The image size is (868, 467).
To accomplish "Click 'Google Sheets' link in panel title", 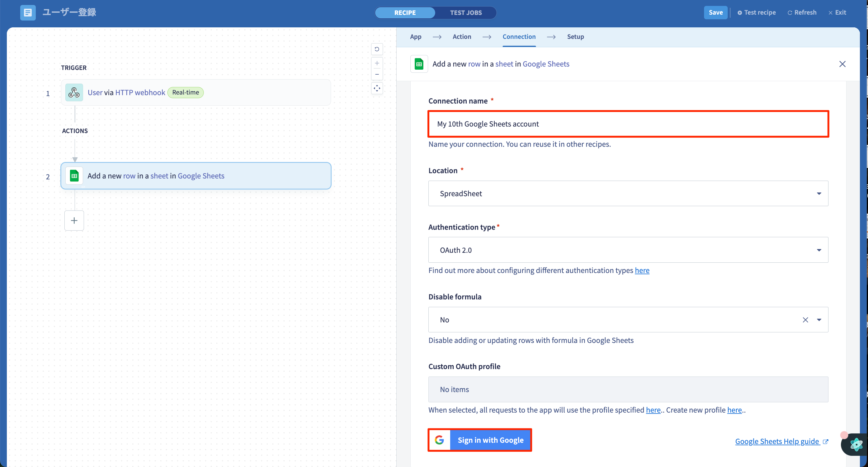I will 546,64.
